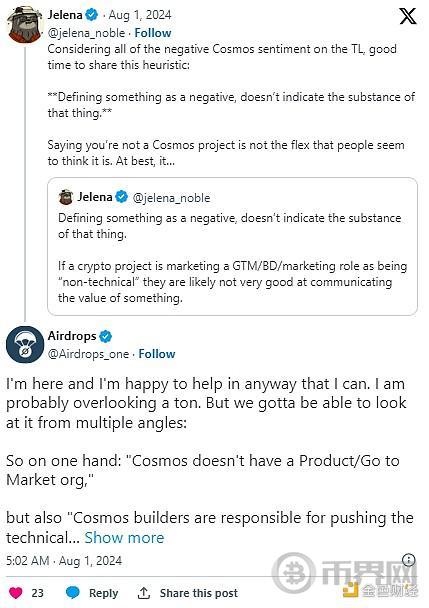
Task: Click the blue verified badge next to Jelena
Action: pyautogui.click(x=92, y=15)
